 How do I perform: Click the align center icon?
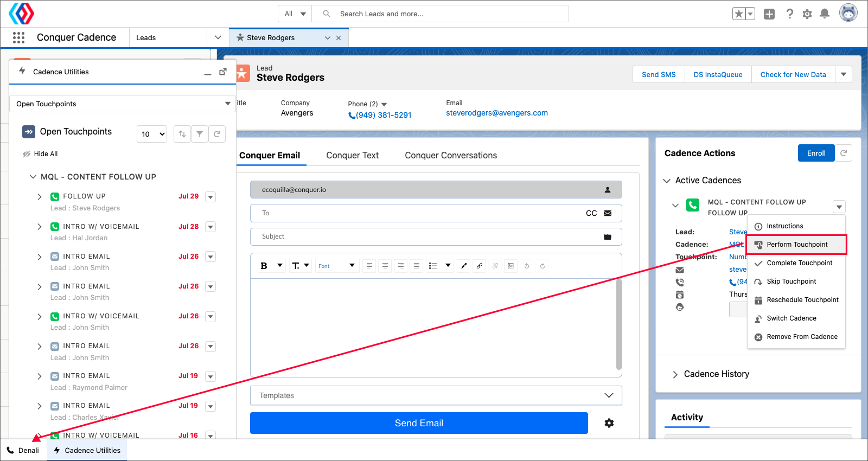point(385,266)
